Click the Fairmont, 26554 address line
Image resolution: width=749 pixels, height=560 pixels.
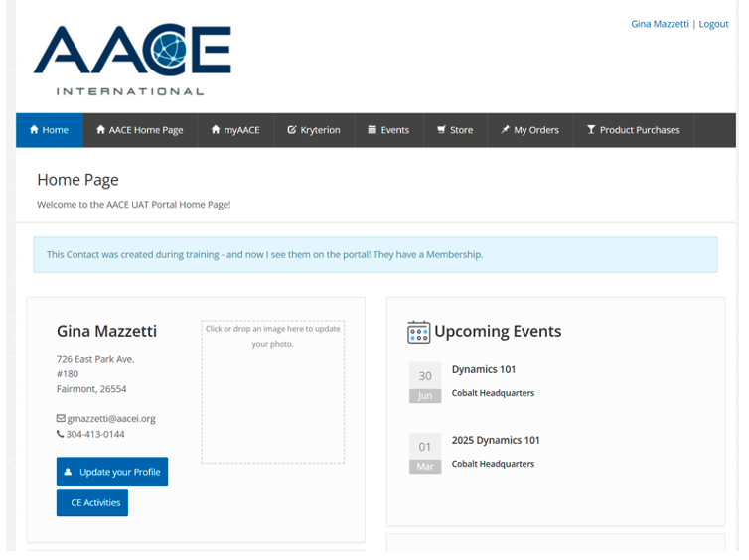(x=91, y=388)
